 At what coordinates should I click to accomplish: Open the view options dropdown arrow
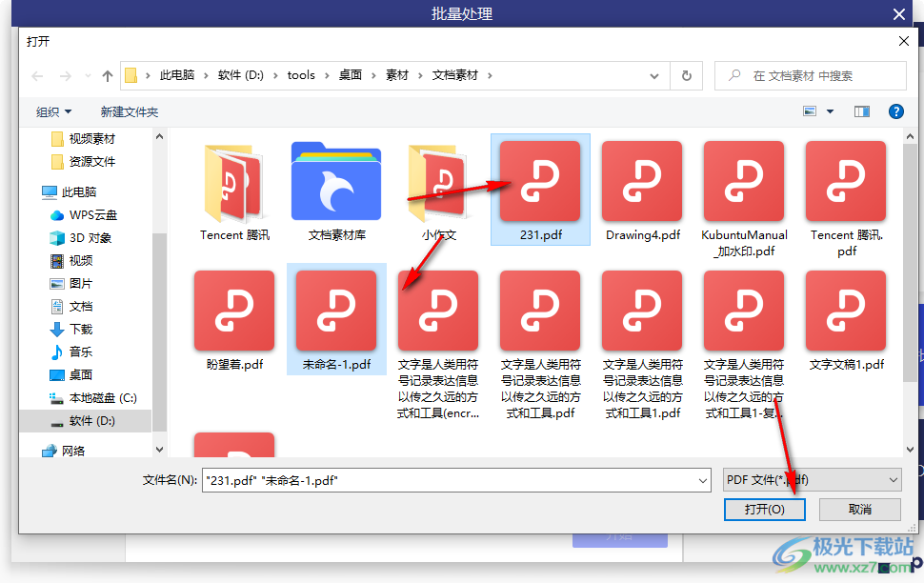tap(830, 111)
